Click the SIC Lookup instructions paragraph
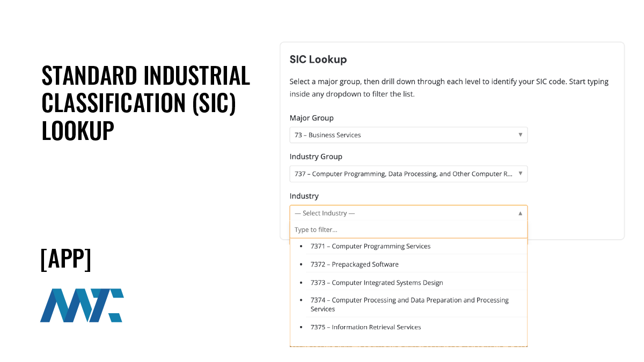The image size is (644, 362). tap(449, 88)
